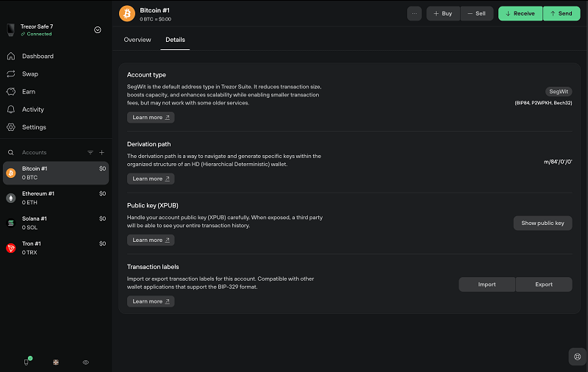Viewport: 588px width, 372px height.
Task: Select the Bitcoin #1 account
Action: click(x=56, y=173)
